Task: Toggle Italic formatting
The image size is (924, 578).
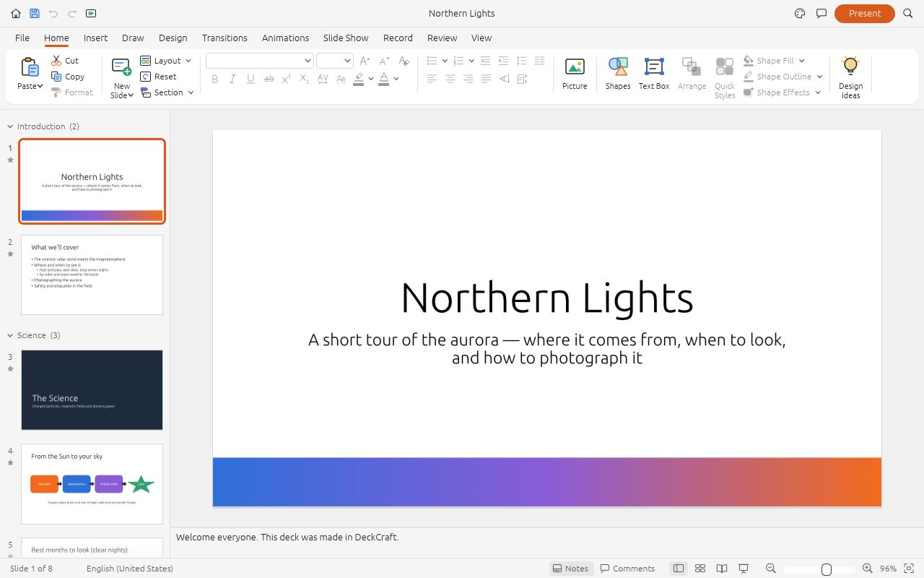Action: [232, 79]
